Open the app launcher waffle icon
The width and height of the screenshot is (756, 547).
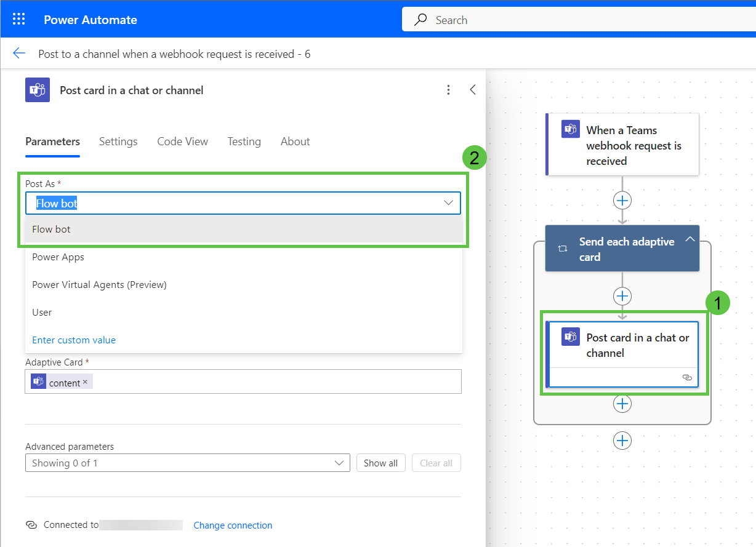click(x=19, y=20)
